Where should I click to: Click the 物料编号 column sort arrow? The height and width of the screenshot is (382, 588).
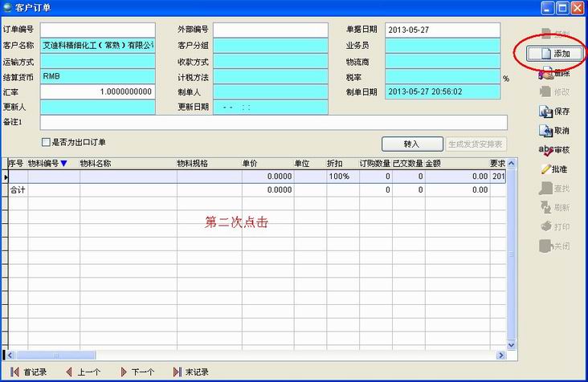coord(63,164)
